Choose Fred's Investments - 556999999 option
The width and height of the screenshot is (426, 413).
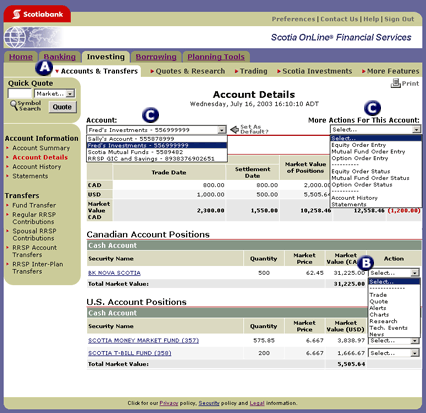pos(157,145)
